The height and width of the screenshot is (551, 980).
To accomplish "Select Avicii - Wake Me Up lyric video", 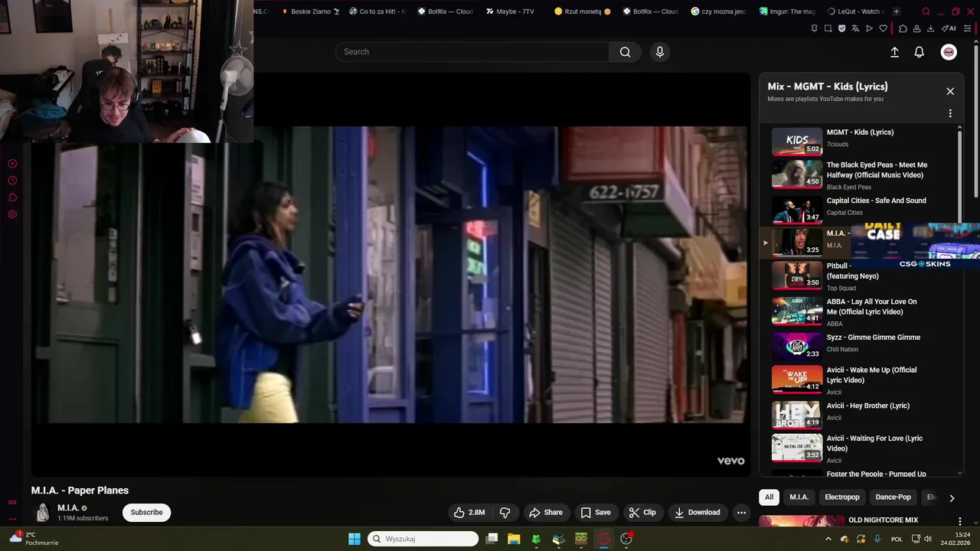I will [x=858, y=380].
